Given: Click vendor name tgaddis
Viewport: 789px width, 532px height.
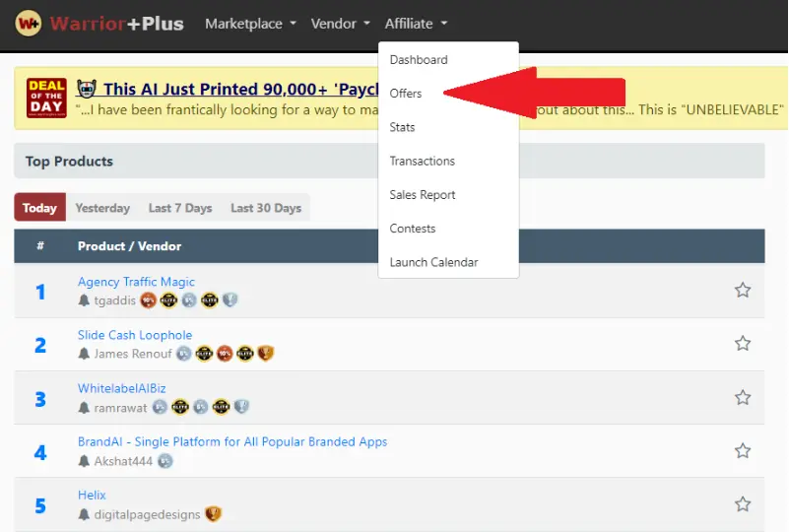Looking at the screenshot, I should point(114,300).
